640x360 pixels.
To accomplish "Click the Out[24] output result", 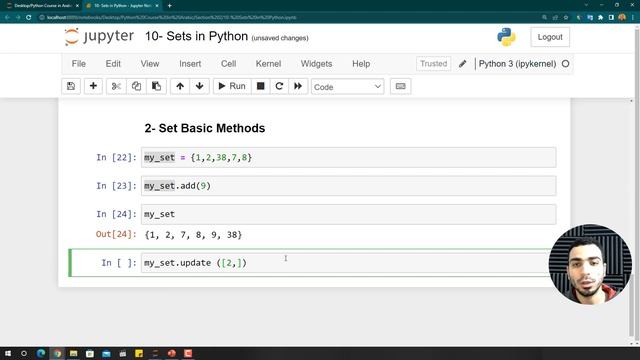I will point(193,235).
